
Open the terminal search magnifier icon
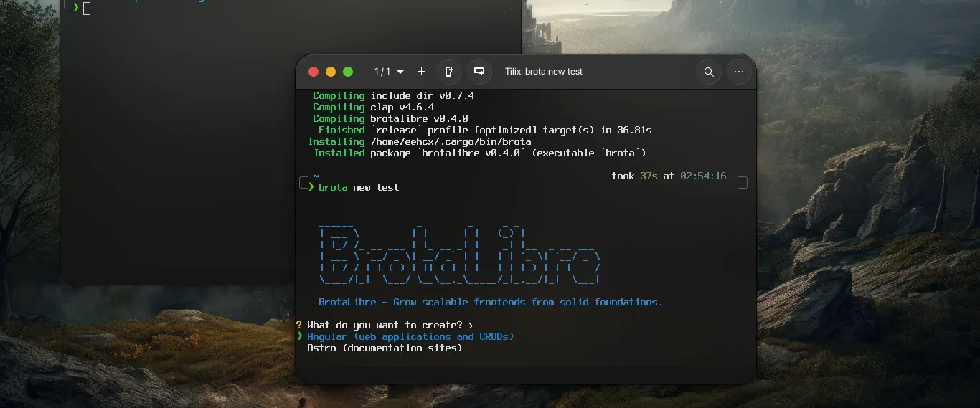click(709, 72)
